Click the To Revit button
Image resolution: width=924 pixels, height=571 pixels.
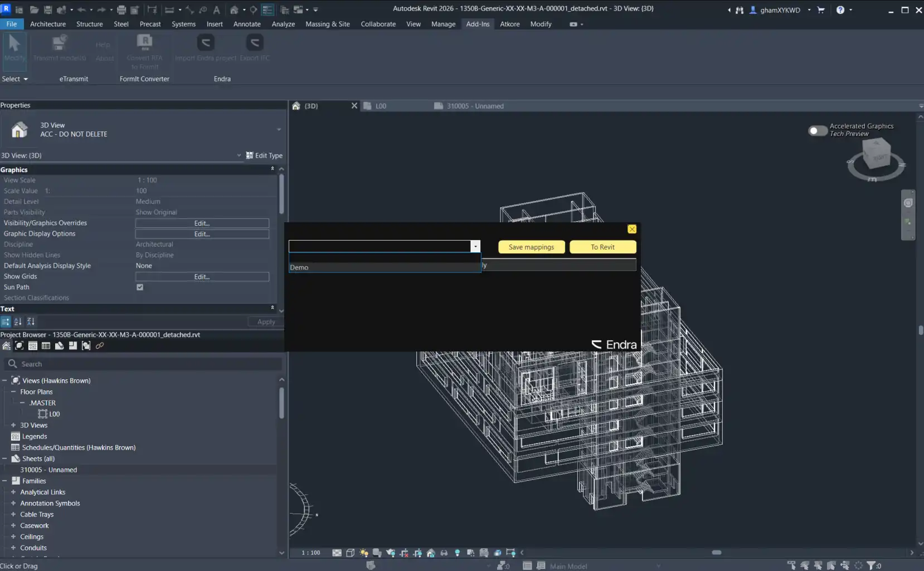click(602, 247)
